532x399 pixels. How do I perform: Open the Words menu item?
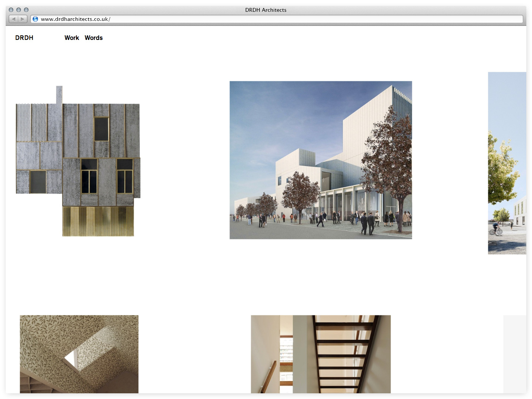[93, 38]
